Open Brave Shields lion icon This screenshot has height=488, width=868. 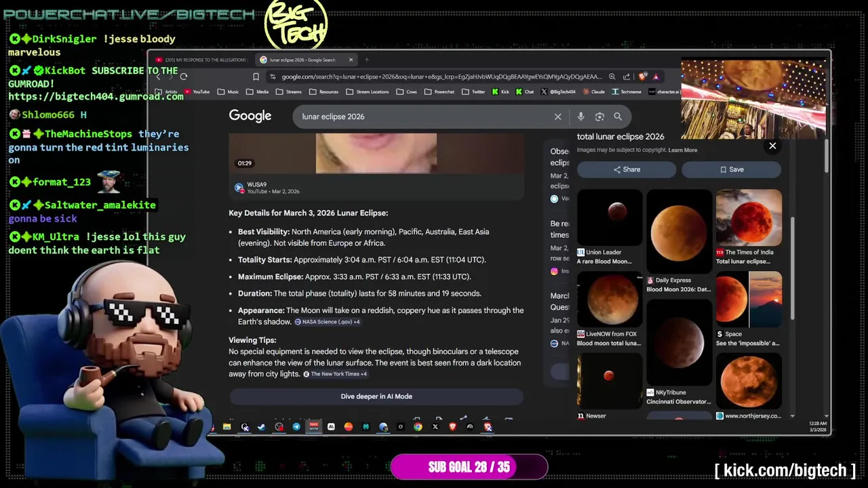tap(642, 77)
